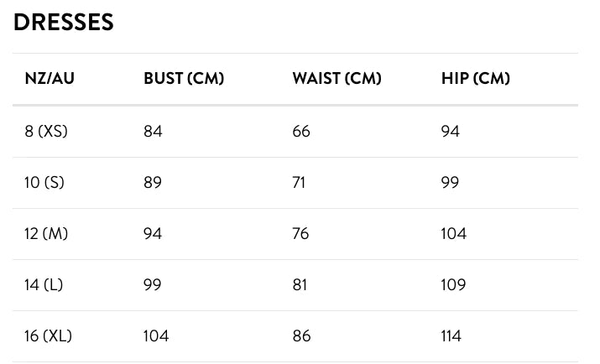The width and height of the screenshot is (600, 364).
Task: Click waist value 71 for size 10
Action: pyautogui.click(x=299, y=183)
